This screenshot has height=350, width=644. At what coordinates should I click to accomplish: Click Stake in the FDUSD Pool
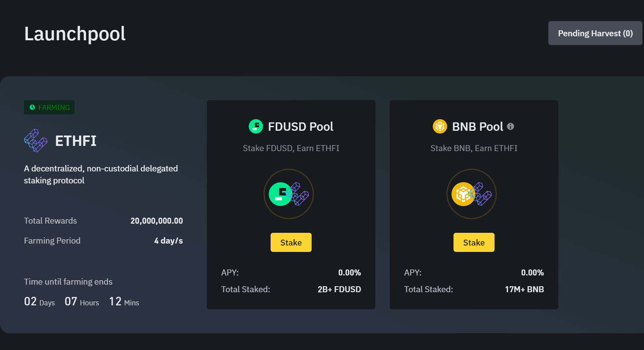coord(291,242)
